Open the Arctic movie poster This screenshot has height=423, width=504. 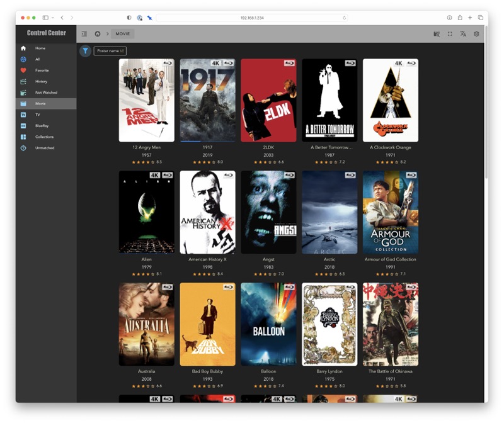click(329, 212)
